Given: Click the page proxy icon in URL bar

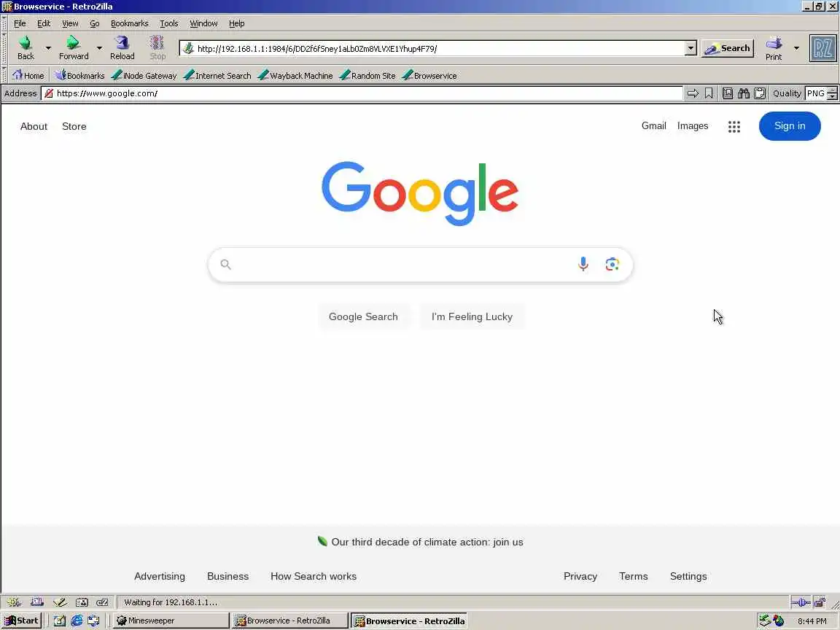Looking at the screenshot, I should click(x=188, y=49).
